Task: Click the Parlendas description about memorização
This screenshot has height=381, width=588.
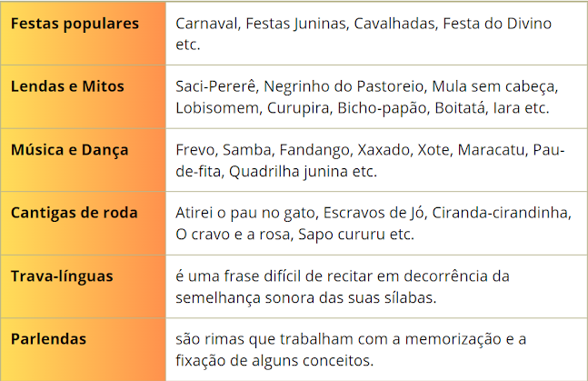Action: 351,350
